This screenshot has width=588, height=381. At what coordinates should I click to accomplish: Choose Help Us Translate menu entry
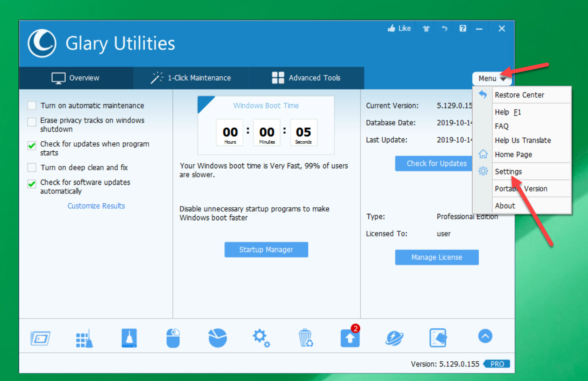(x=523, y=140)
